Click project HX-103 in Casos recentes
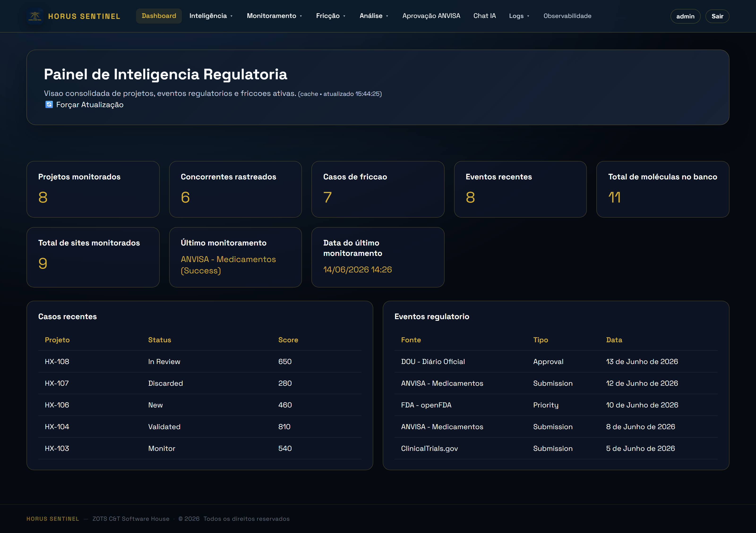 [57, 448]
